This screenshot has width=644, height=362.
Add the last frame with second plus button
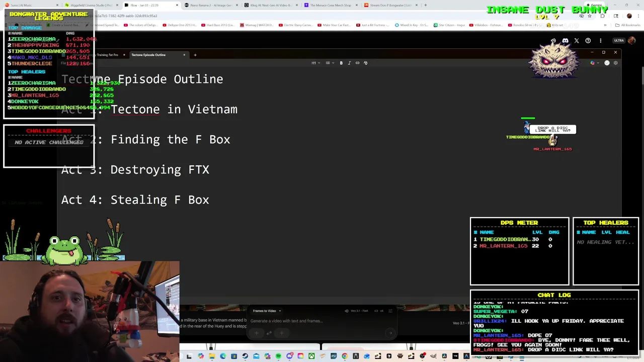coord(282,333)
